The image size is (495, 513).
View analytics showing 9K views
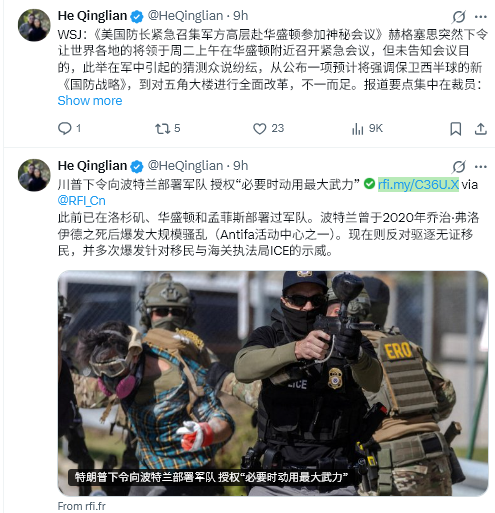(357, 129)
